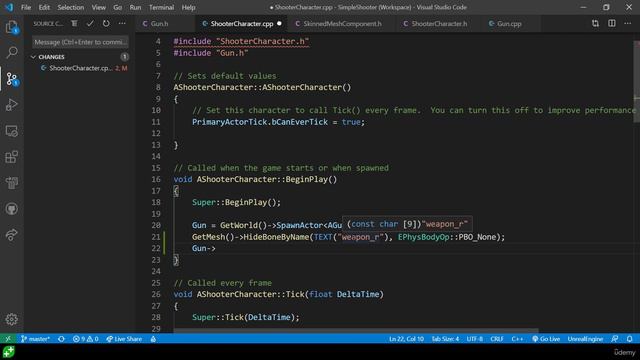Open the Run and Debug view

pyautogui.click(x=11, y=105)
